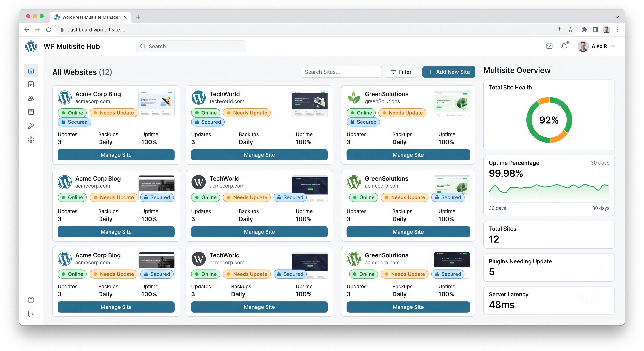The height and width of the screenshot is (351, 644).
Task: Open the Filter dropdown for sites
Action: (x=401, y=72)
